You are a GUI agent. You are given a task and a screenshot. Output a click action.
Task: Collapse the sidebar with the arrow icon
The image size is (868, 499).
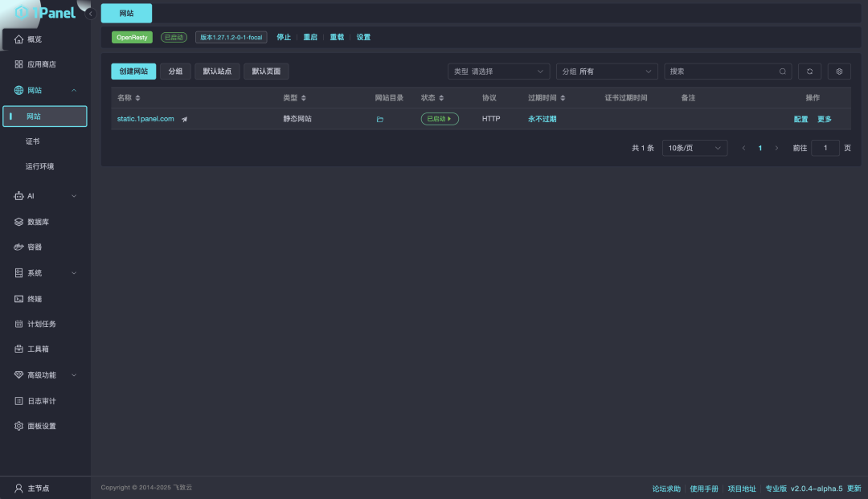coord(90,13)
